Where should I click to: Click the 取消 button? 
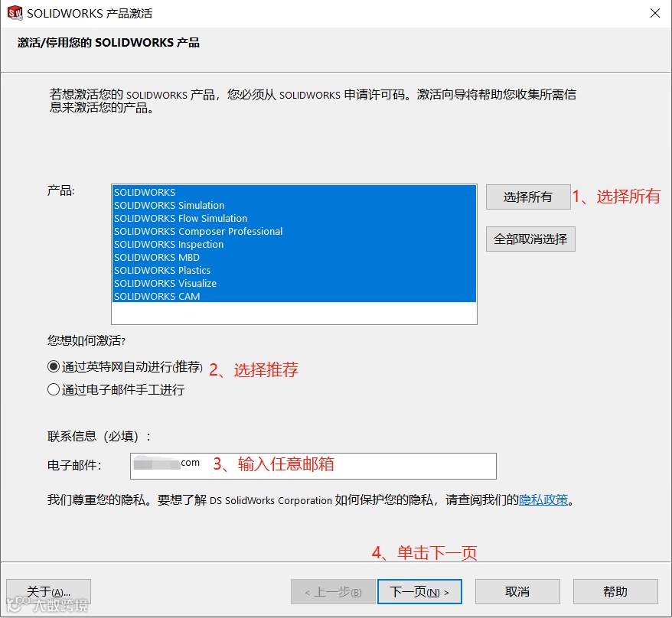point(517,592)
